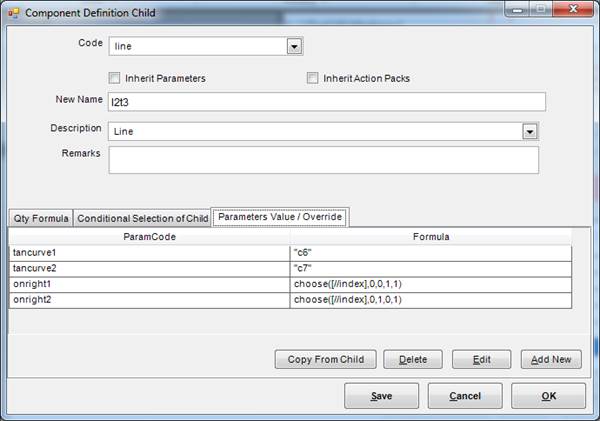Save the component definition
The height and width of the screenshot is (421, 600).
point(381,395)
